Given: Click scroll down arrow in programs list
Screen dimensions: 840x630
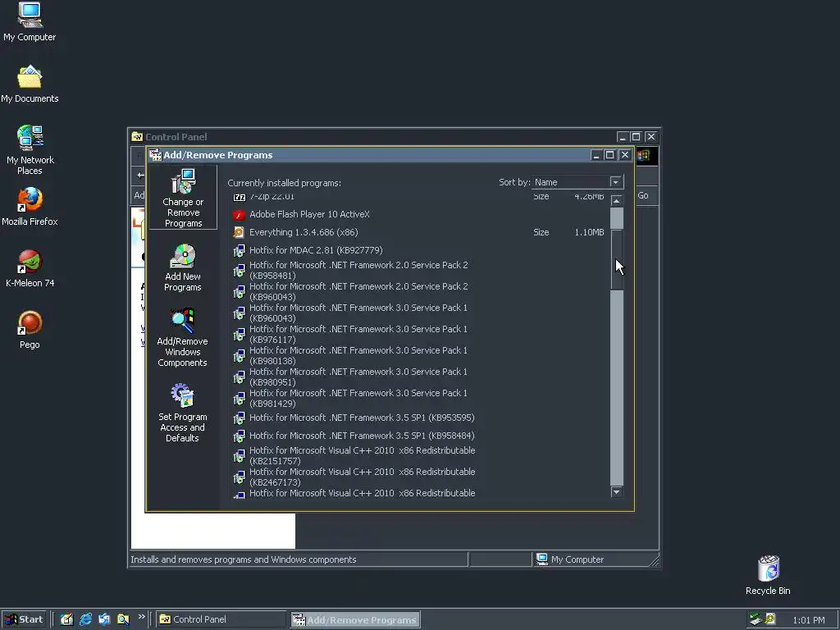Looking at the screenshot, I should point(617,492).
